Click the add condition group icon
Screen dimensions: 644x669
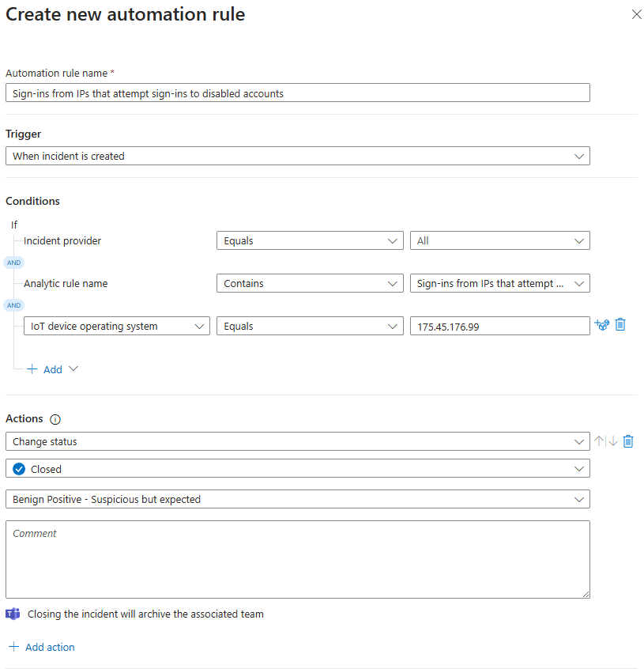pyautogui.click(x=602, y=325)
